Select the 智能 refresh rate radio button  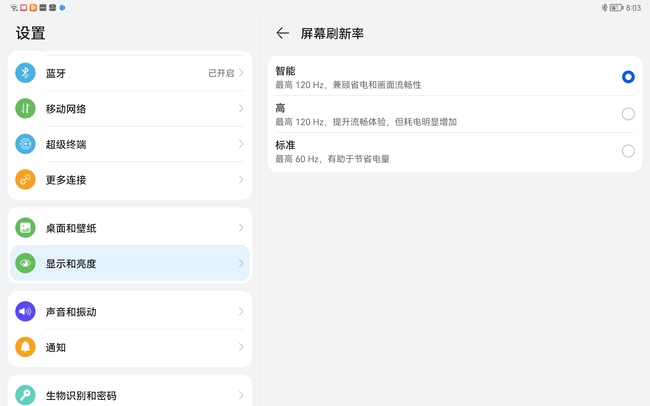[628, 77]
